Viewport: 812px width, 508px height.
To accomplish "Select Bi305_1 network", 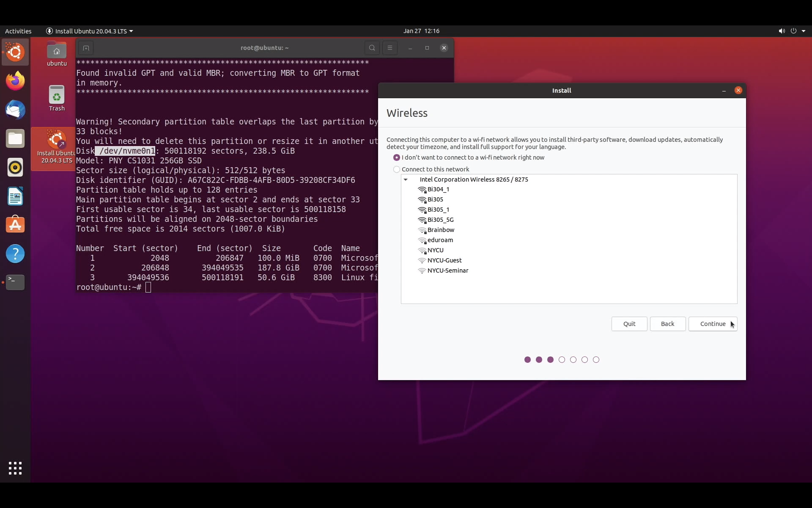I will (x=569, y=210).
